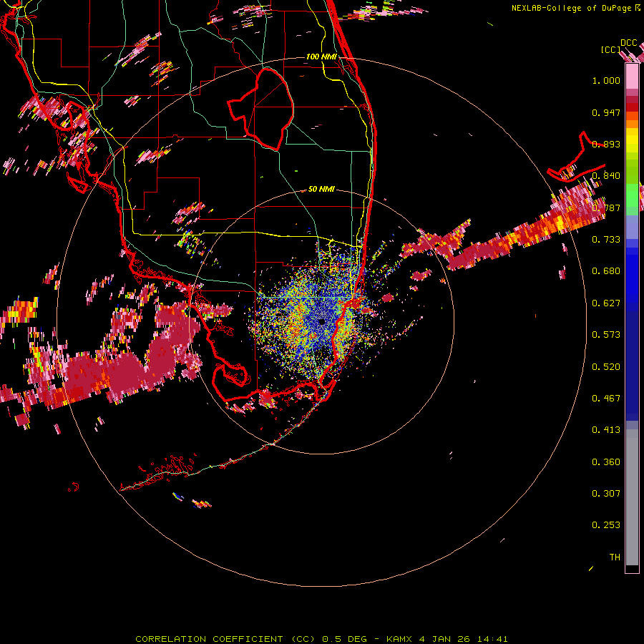
Task: Select the 0.520 legend value
Action: click(606, 367)
